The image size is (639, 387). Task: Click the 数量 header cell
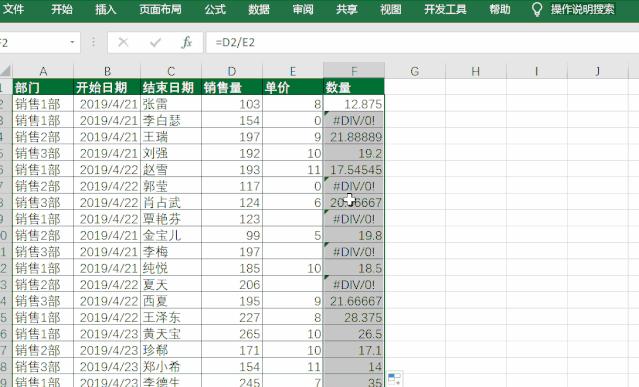[x=354, y=87]
